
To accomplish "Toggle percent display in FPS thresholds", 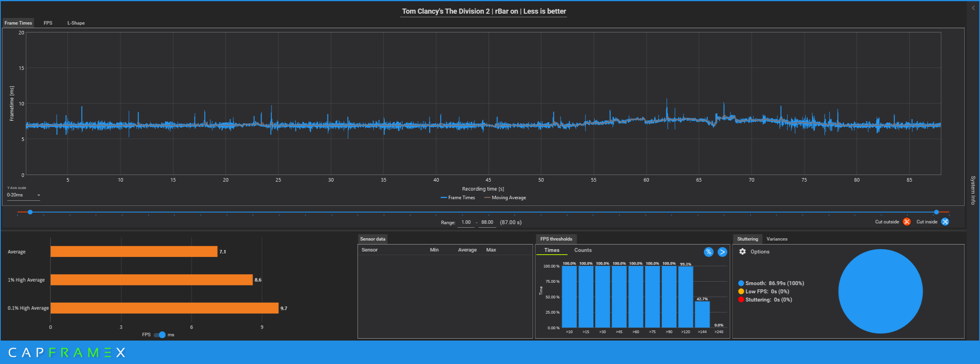I will click(x=709, y=252).
